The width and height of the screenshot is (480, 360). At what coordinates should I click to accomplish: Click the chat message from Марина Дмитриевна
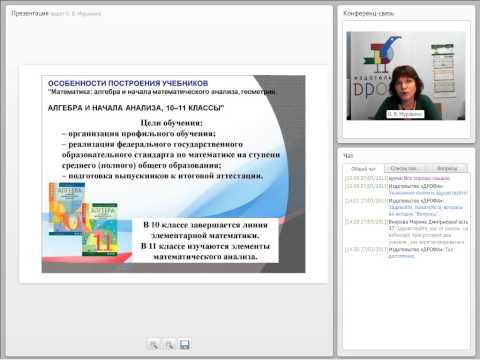click(x=407, y=232)
